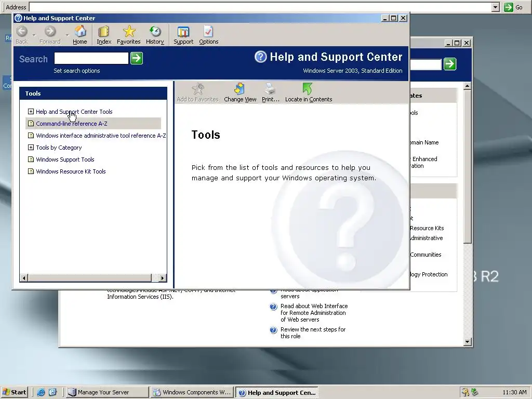Viewport: 532px width, 399px height.
Task: Click the Support toolbar icon
Action: [183, 32]
